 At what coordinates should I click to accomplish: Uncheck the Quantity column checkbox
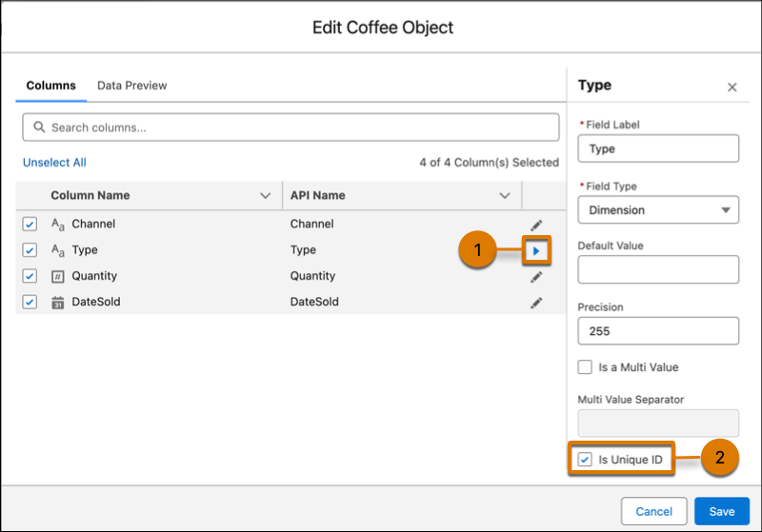click(30, 276)
